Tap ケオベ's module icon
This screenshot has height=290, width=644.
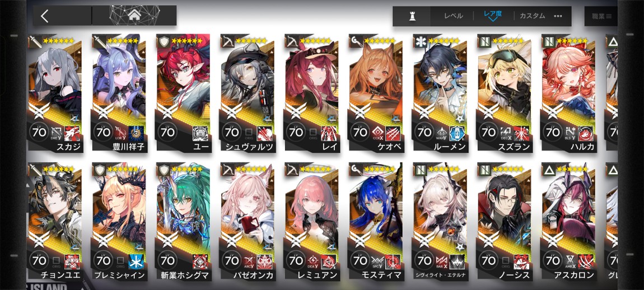pyautogui.click(x=377, y=132)
